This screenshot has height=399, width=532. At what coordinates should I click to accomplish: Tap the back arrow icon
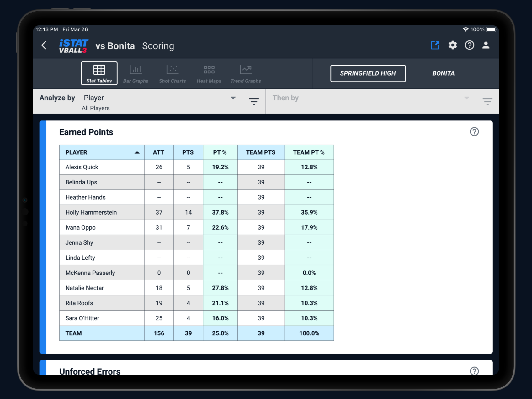pos(44,45)
